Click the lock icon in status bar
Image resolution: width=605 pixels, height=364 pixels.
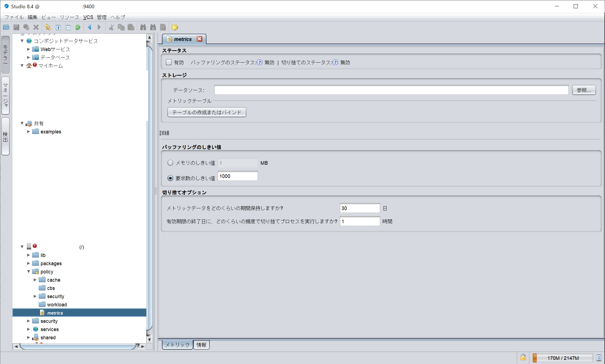pos(523,357)
